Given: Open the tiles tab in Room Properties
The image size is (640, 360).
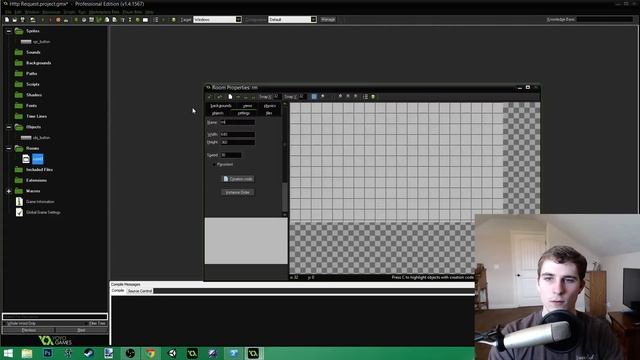Looking at the screenshot, I should coord(269,113).
